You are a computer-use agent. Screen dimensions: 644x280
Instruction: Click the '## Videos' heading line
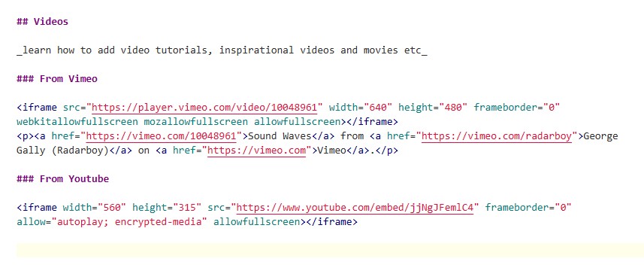click(42, 21)
